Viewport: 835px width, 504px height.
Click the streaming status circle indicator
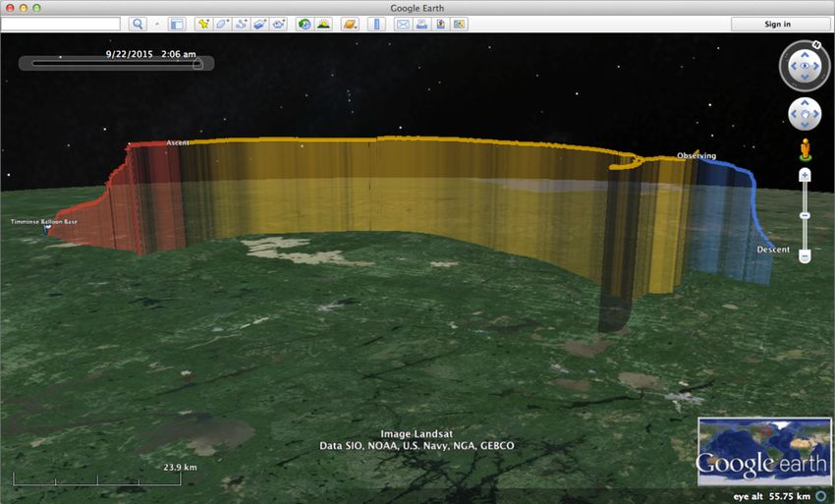coord(821,496)
